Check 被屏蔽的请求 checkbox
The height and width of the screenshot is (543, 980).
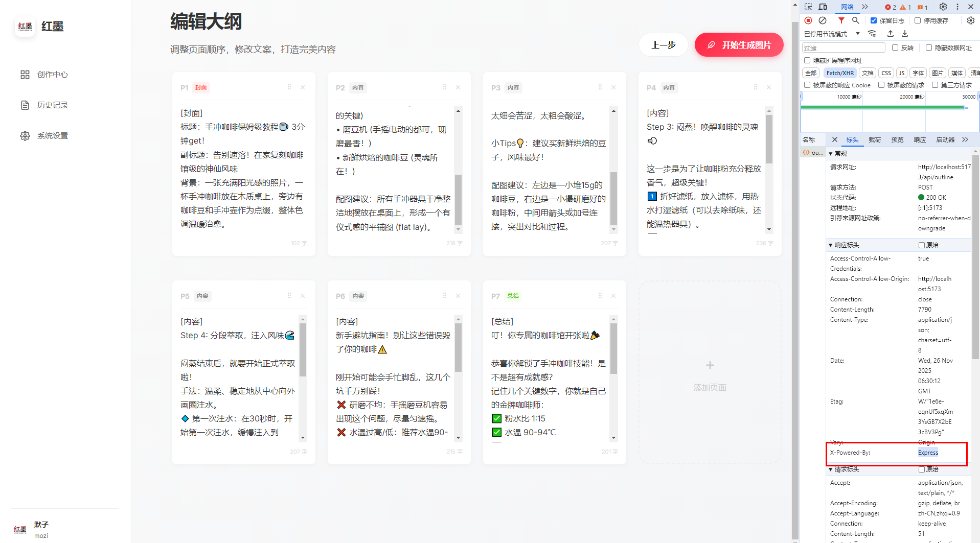(881, 85)
